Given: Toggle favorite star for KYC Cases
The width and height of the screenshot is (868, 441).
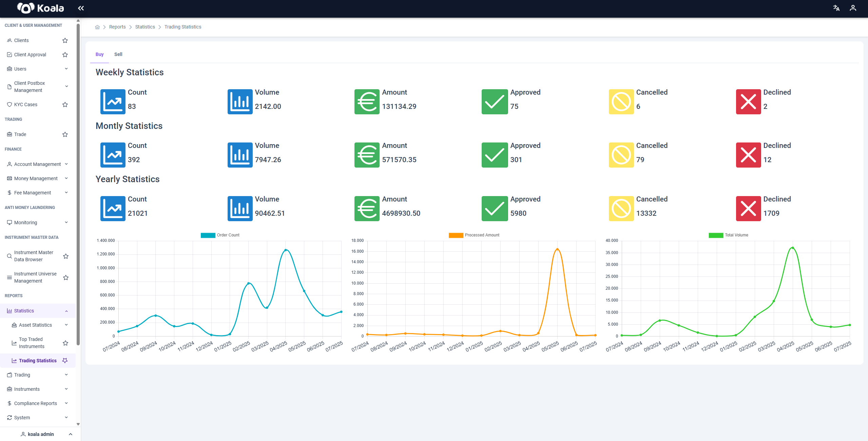Looking at the screenshot, I should [x=65, y=104].
